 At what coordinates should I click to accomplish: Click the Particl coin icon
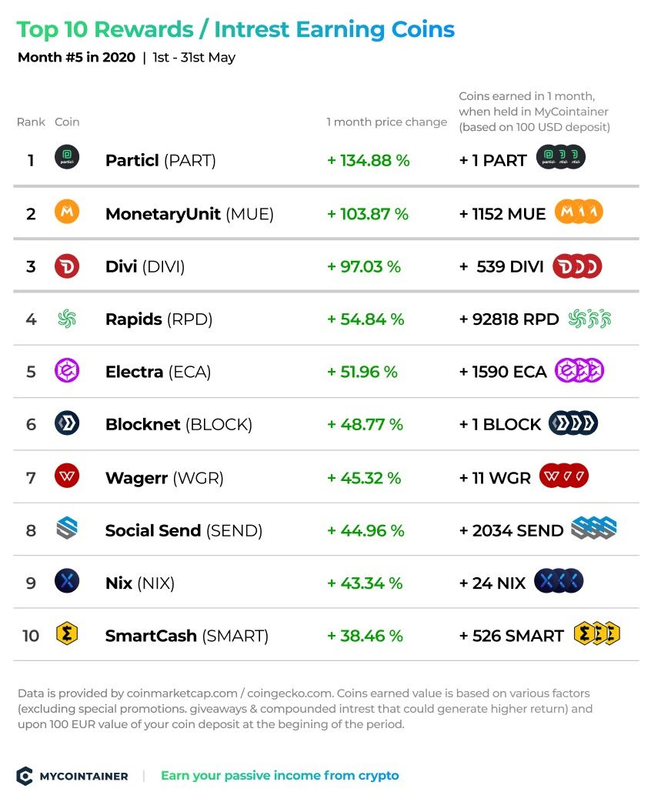coord(67,157)
